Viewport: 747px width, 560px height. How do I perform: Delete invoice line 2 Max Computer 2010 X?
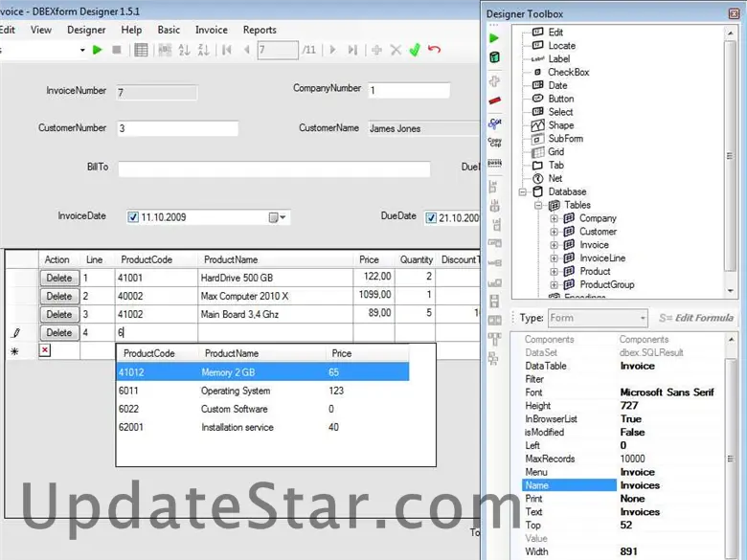pyautogui.click(x=59, y=296)
